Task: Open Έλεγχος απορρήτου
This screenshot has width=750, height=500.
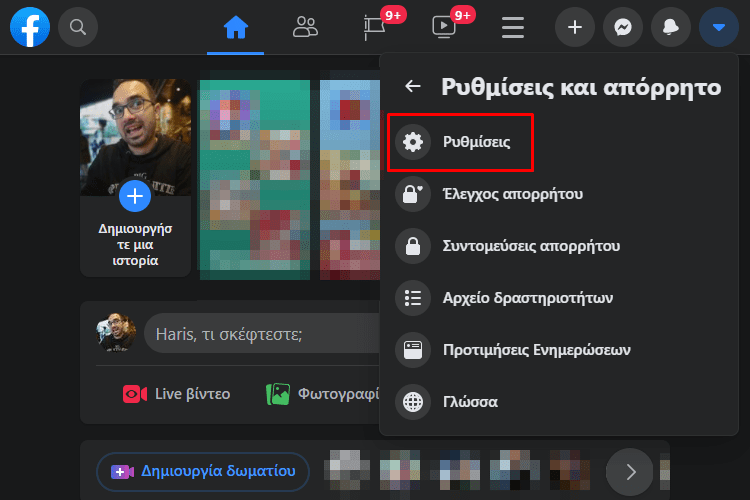Action: pyautogui.click(x=558, y=194)
